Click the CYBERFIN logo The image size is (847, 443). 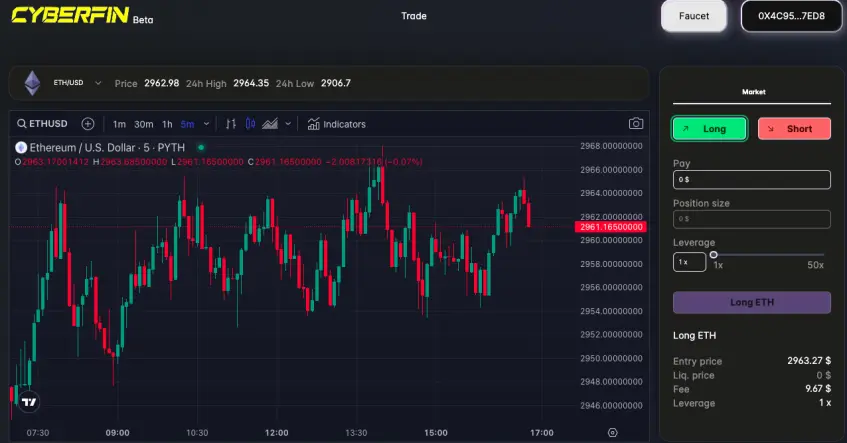point(70,15)
